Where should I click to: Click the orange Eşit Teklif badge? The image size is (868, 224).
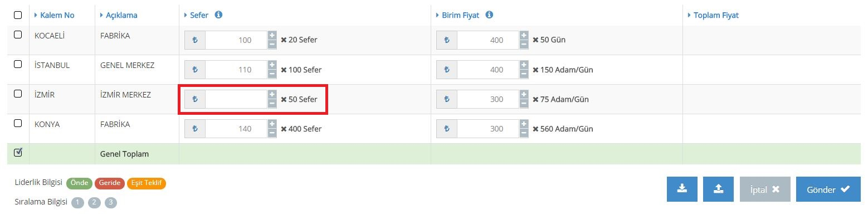[147, 183]
